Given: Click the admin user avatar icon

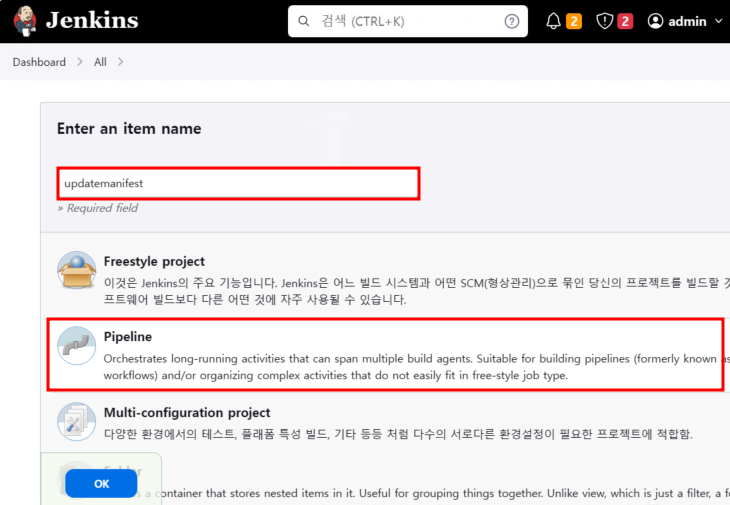Looking at the screenshot, I should point(655,21).
